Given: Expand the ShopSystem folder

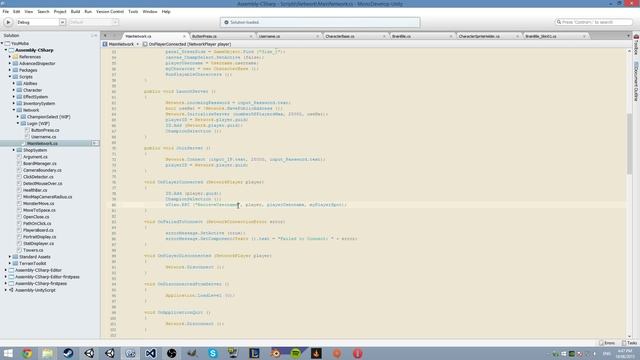Looking at the screenshot, I should coord(14,150).
